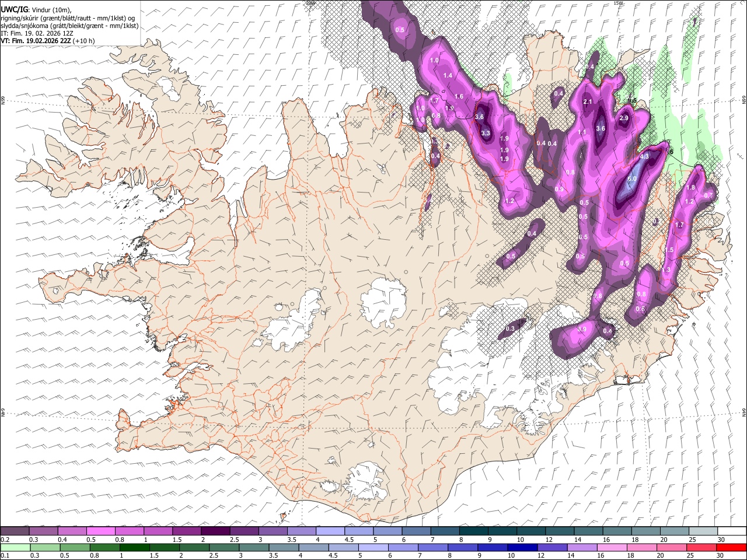
Task: Select the light lavender swatch after 4, upper row
Action: (x=330, y=531)
